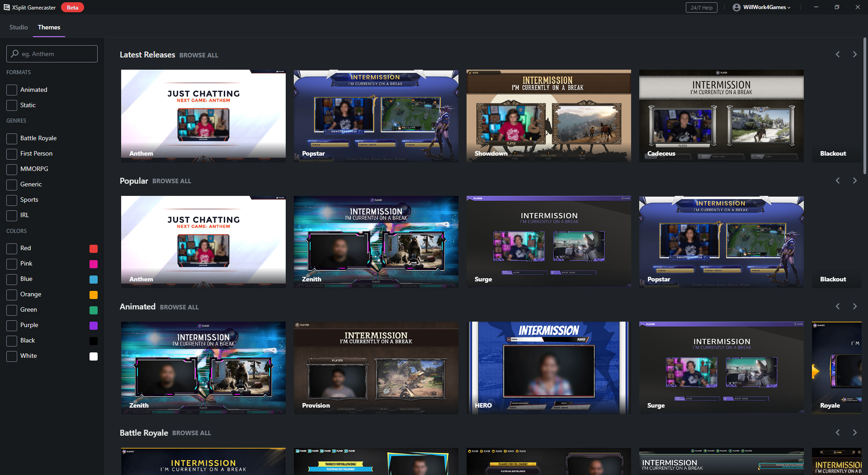Enable the Static format filter
868x475 pixels.
click(12, 105)
